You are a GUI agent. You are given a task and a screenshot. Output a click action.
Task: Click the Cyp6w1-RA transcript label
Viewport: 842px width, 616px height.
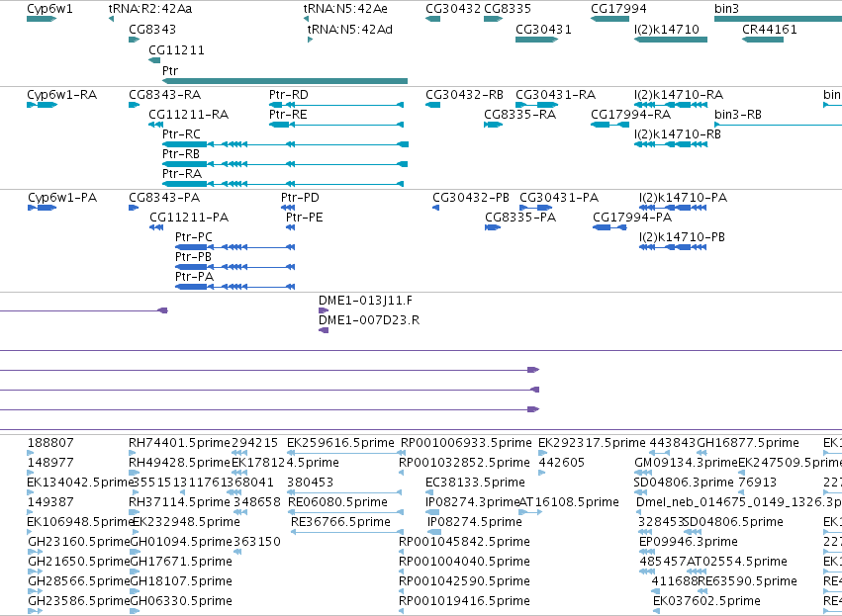pos(61,95)
